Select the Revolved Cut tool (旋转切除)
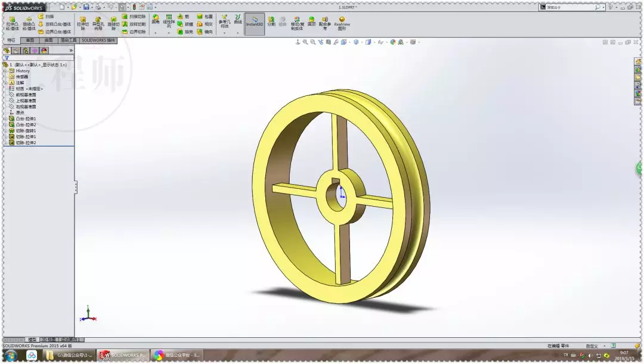The width and height of the screenshot is (644, 364). click(113, 24)
